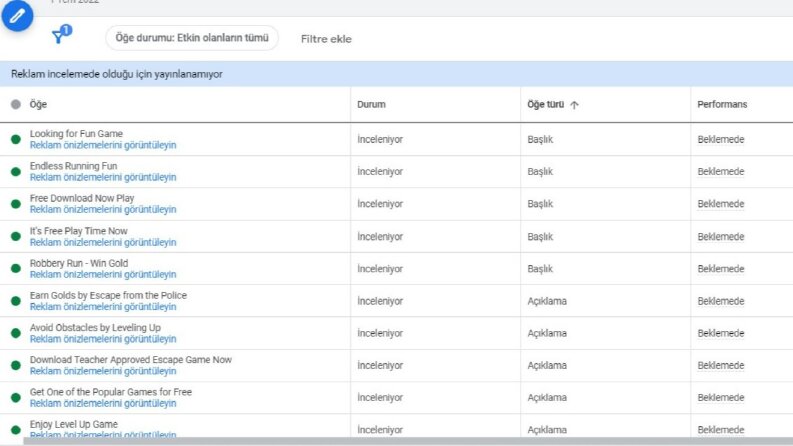Screen dimensions: 793x446
Task: Toggle status dot for It's Free Play Time Now
Action: click(x=16, y=236)
